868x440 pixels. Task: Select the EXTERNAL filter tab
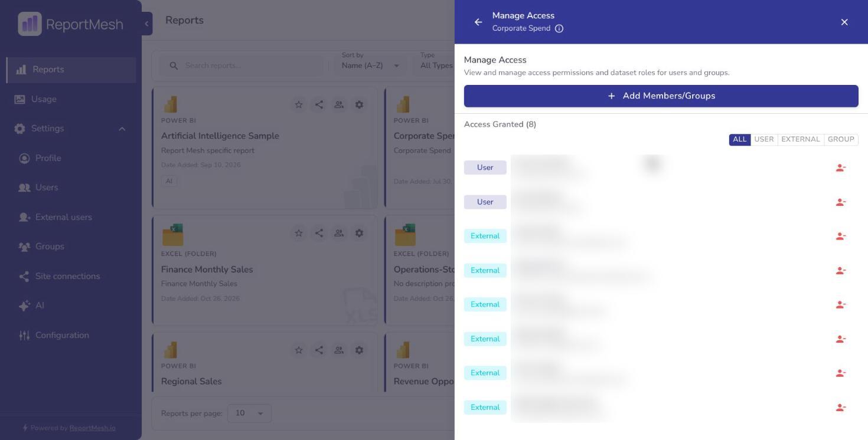pos(800,139)
